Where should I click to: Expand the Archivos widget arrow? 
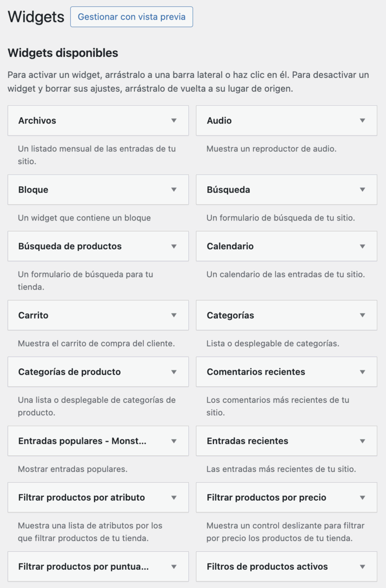click(174, 121)
